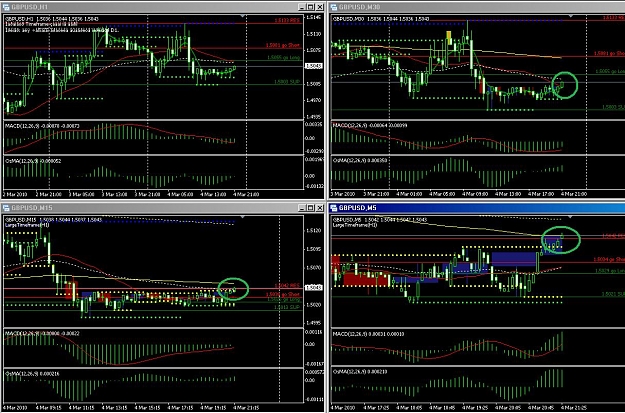Minimize the GBPUSD,M15 chart window
This screenshot has width=625, height=413.
(x=302, y=208)
